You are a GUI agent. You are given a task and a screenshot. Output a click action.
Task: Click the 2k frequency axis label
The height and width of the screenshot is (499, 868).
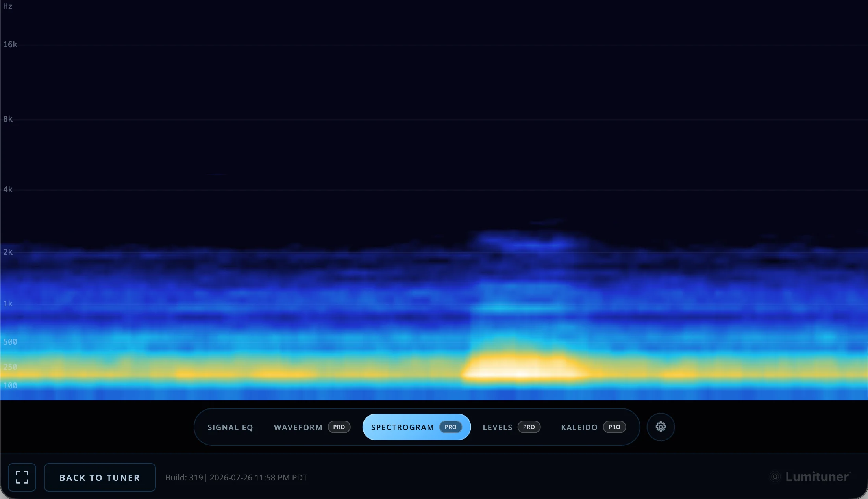[8, 252]
